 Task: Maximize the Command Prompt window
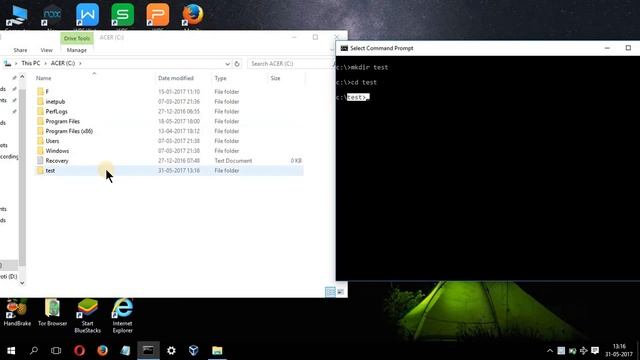[628, 48]
